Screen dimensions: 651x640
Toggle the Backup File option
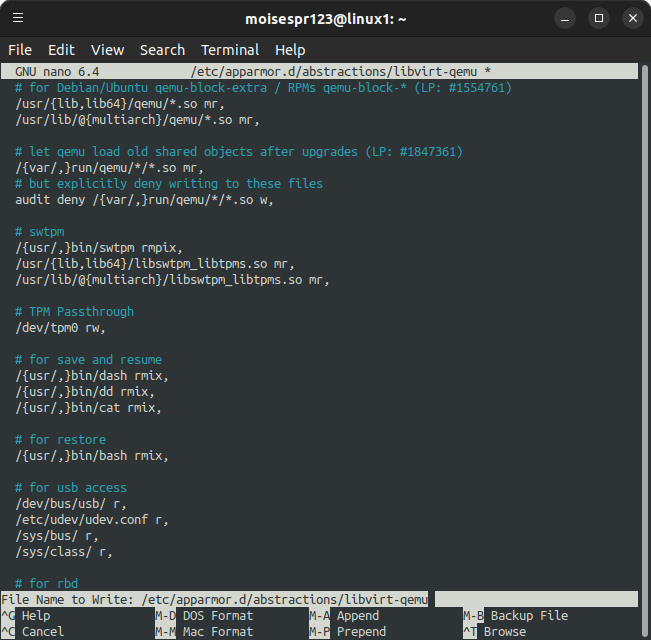click(x=528, y=616)
